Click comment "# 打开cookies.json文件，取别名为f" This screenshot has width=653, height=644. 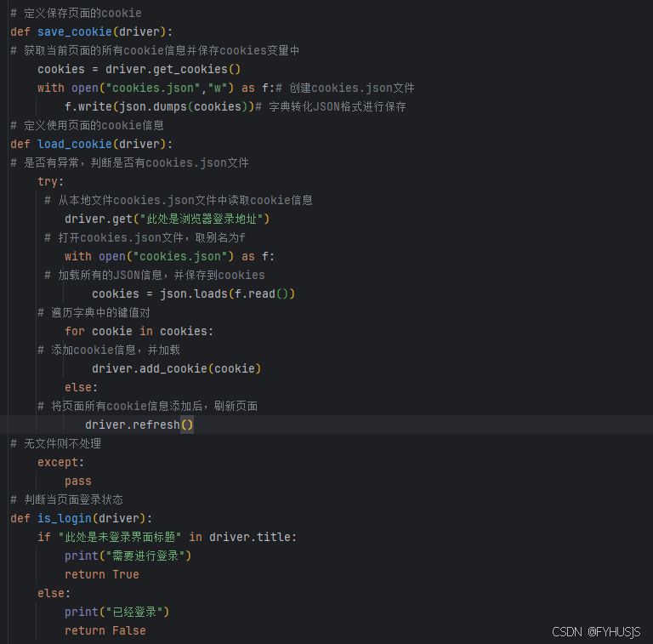(145, 238)
